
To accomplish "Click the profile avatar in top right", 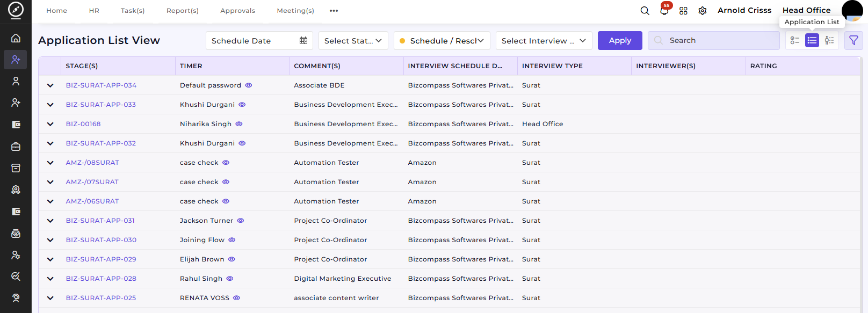I will [x=852, y=11].
